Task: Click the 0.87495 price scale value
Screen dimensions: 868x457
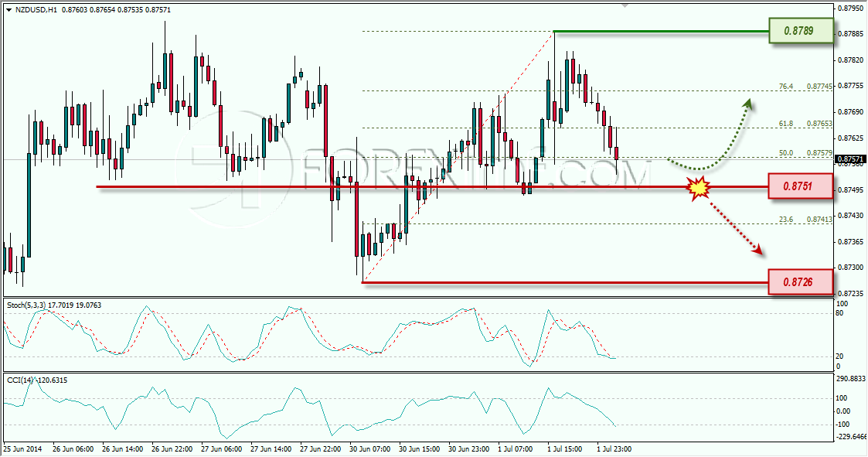Action: tap(849, 190)
